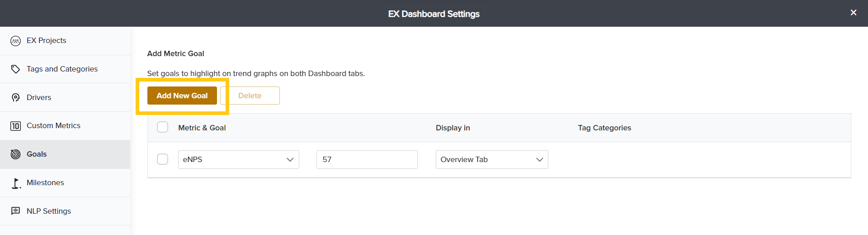Click the goal value field showing 57

click(367, 159)
